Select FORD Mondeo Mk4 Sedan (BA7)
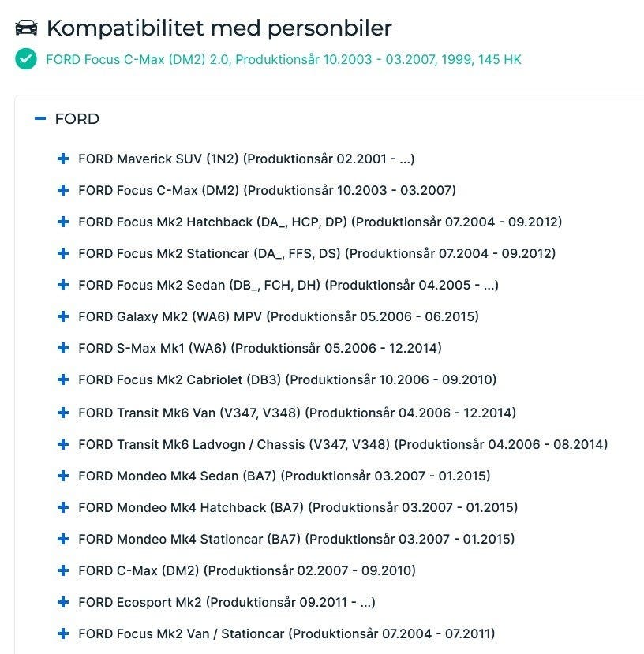 tap(284, 476)
